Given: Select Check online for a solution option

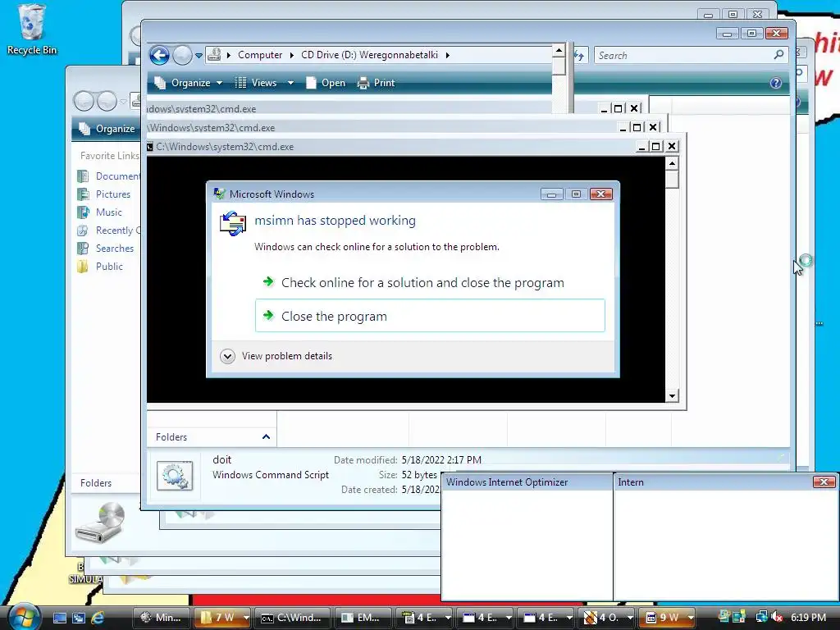Looking at the screenshot, I should (x=422, y=283).
